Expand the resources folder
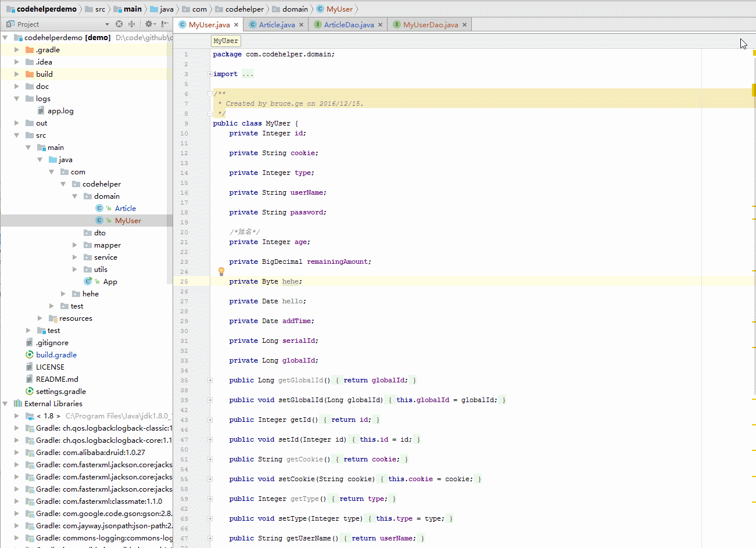756x548 pixels. 40,318
